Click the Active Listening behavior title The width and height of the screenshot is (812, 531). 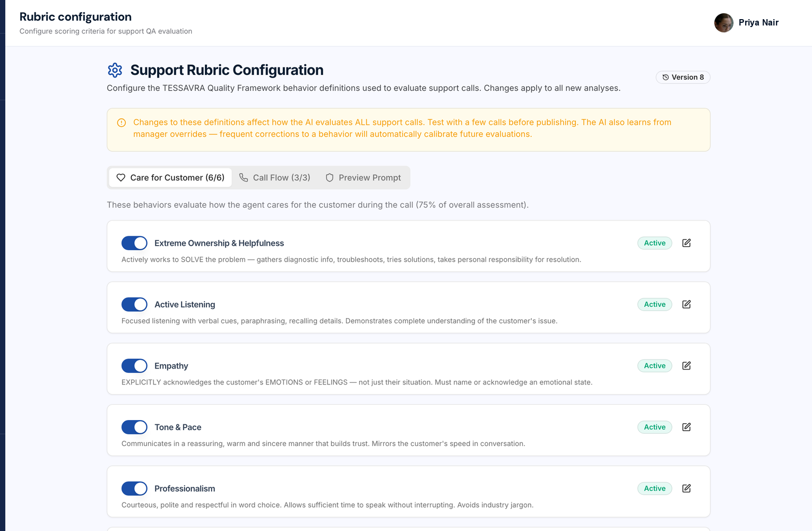185,304
